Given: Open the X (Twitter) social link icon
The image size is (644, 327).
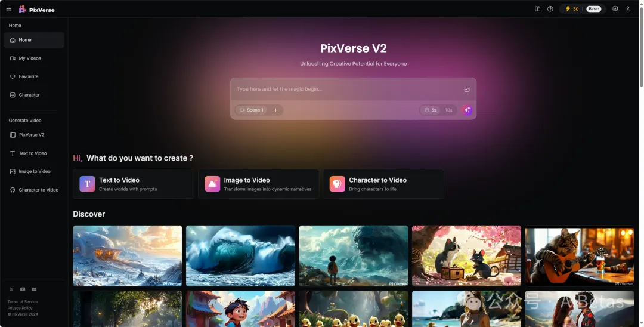Looking at the screenshot, I should pyautogui.click(x=11, y=289).
